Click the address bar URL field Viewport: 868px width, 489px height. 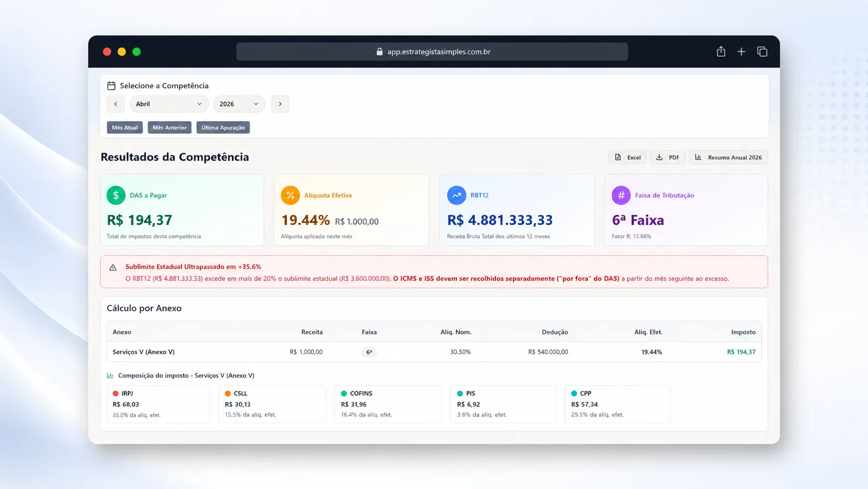coord(432,51)
